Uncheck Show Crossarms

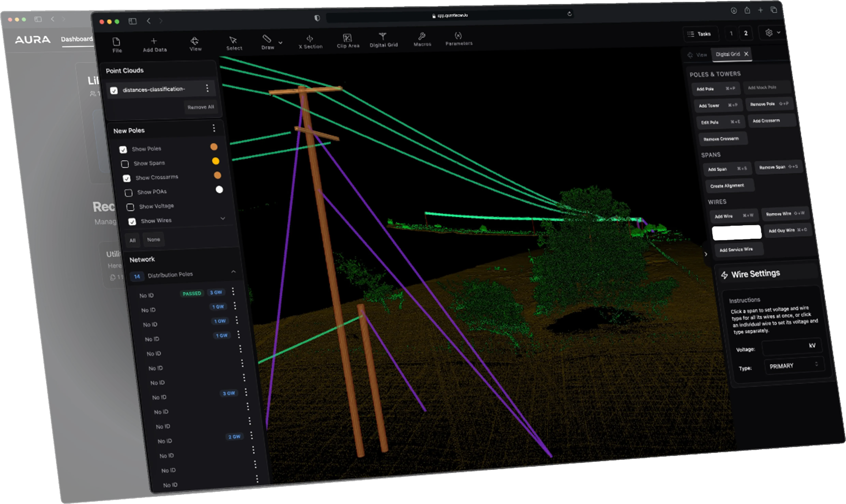[x=127, y=178]
